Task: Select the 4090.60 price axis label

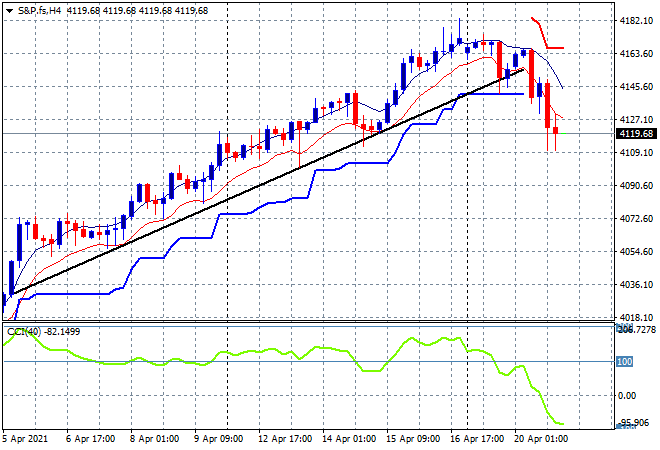Action: click(x=636, y=186)
